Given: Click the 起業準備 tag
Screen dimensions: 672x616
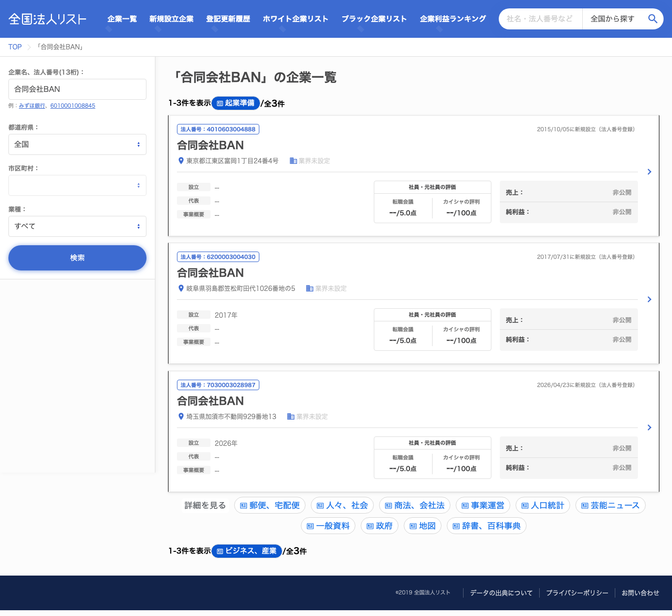Looking at the screenshot, I should point(236,103).
